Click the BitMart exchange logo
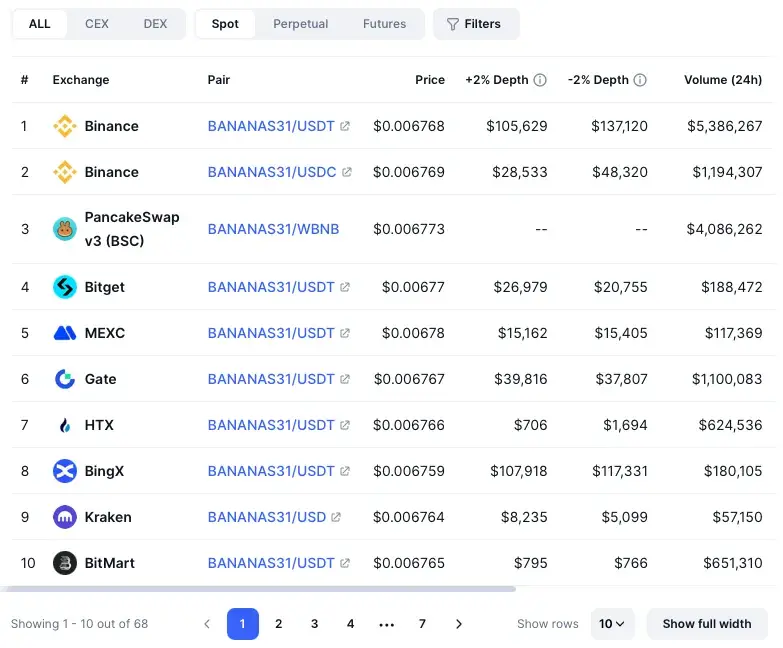Screen dimensions: 783x648 tap(65, 563)
